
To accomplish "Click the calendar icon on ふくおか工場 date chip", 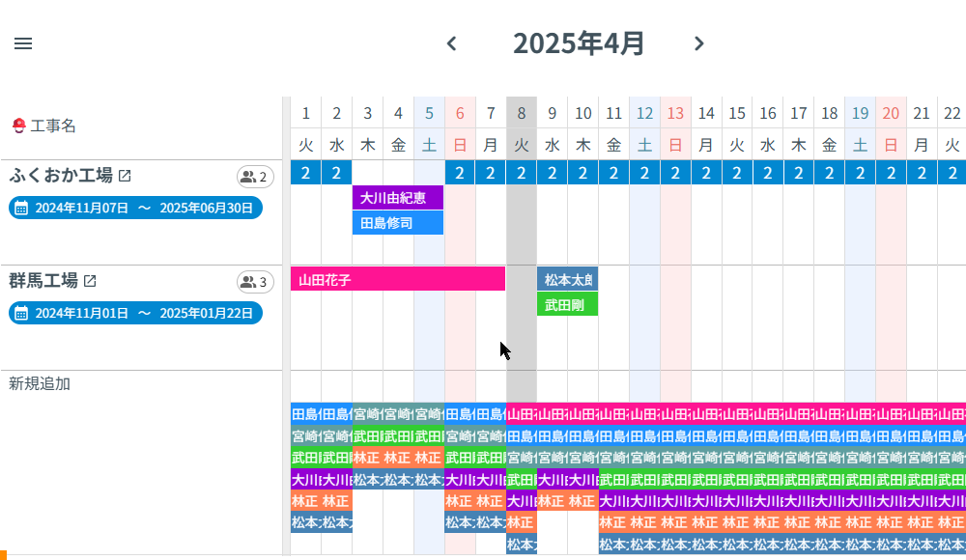I will click(x=22, y=207).
